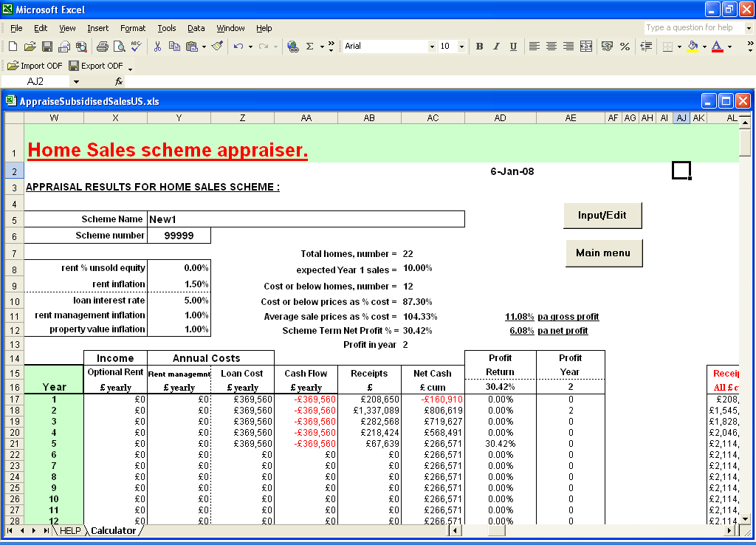Open the fill color palette arrow
This screenshot has width=756, height=545.
(704, 47)
